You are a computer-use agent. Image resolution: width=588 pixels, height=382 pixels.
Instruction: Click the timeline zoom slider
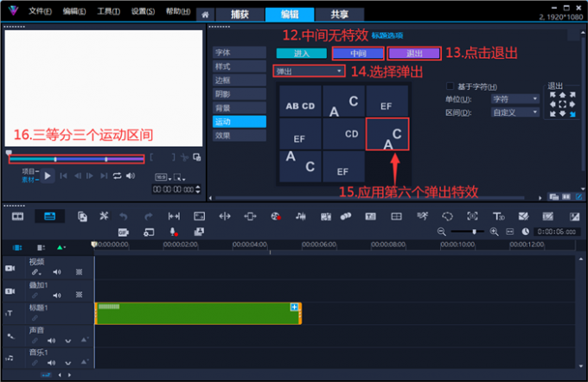coord(467,232)
